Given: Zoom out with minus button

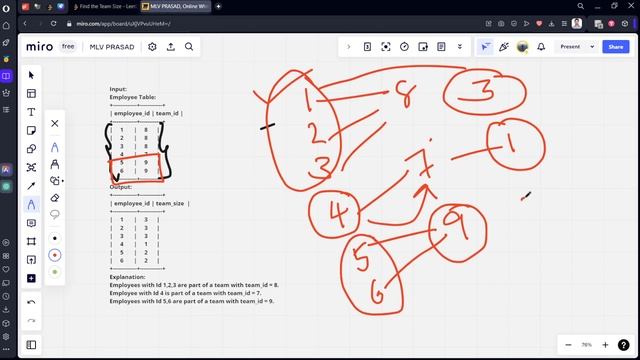Looking at the screenshot, I should click(568, 345).
